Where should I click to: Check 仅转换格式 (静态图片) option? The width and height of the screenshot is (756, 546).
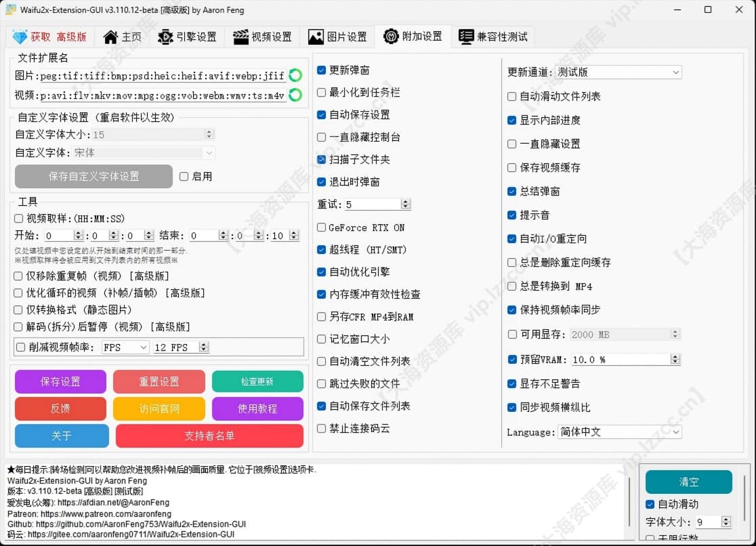tap(18, 310)
